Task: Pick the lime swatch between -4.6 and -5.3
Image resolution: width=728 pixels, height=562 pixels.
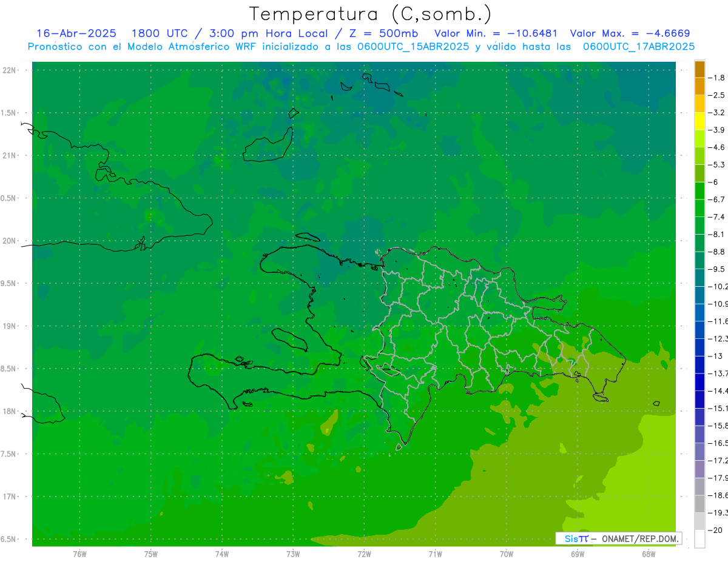Action: click(x=699, y=156)
